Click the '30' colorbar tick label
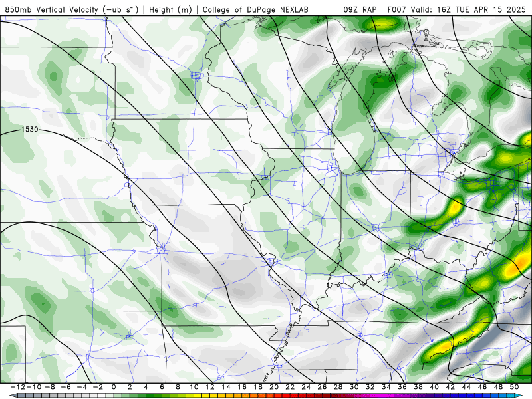Screen dimensions: 532x399 point(354,387)
